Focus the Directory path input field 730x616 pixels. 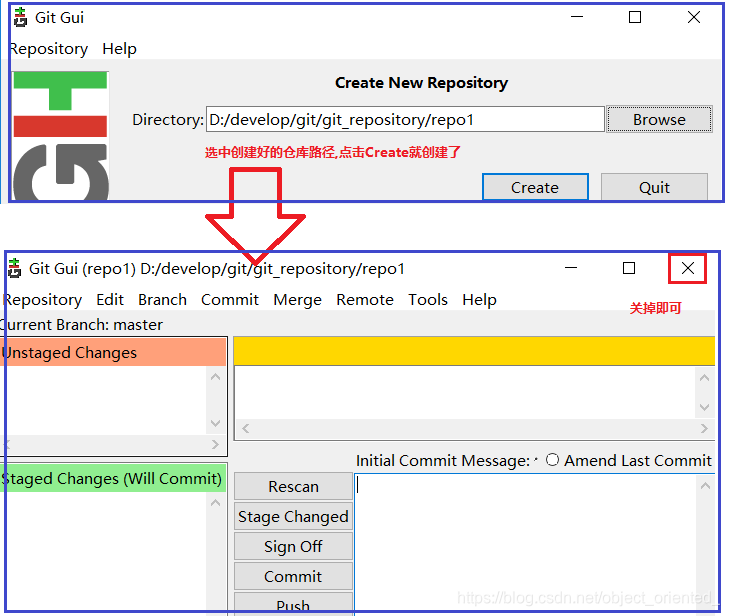tap(405, 119)
